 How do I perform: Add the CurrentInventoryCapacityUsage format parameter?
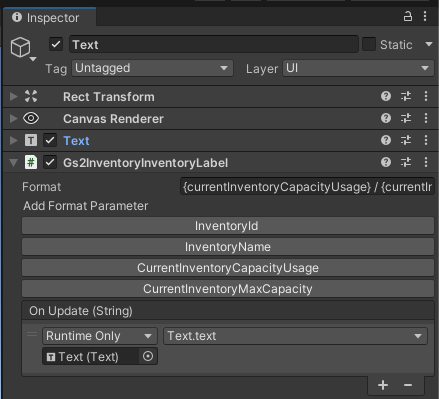pos(228,268)
